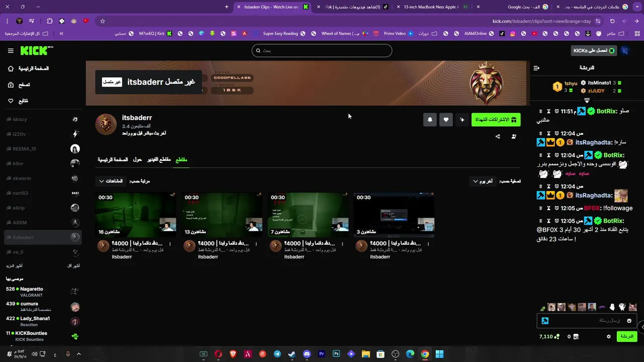Open REEMA_15 in following list
The image size is (644, 362).
click(x=43, y=149)
